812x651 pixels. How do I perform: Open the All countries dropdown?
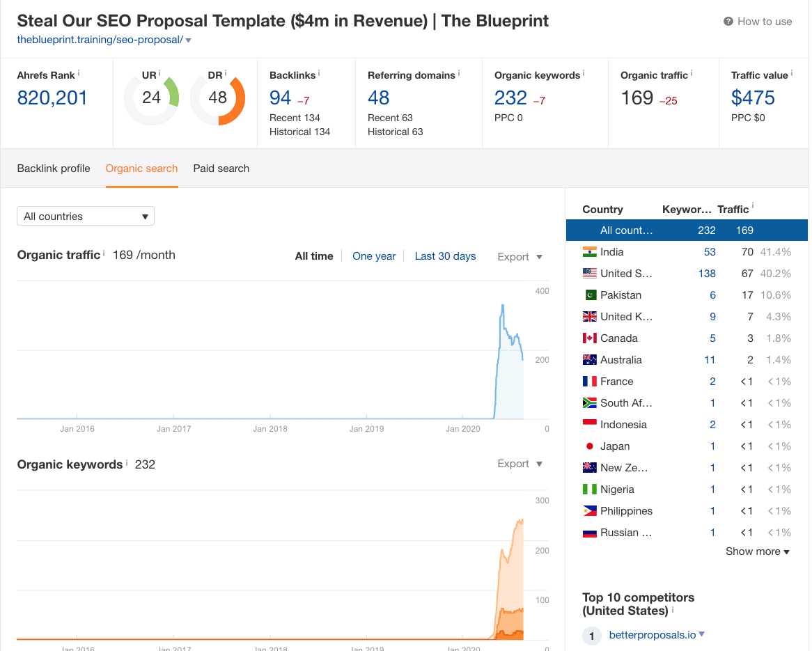86,216
